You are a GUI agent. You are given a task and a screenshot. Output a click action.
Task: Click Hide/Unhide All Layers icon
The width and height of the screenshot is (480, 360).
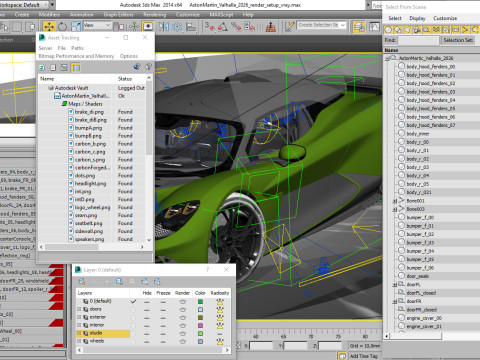click(x=145, y=281)
